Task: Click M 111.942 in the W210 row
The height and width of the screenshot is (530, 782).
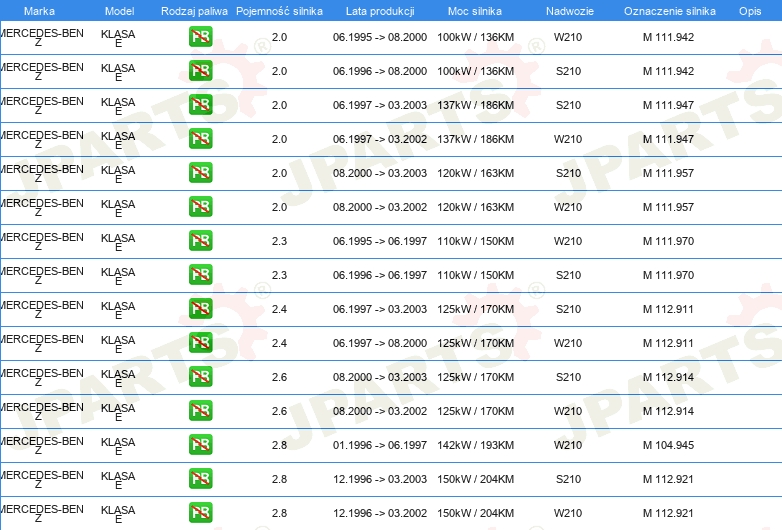Action: pyautogui.click(x=668, y=37)
